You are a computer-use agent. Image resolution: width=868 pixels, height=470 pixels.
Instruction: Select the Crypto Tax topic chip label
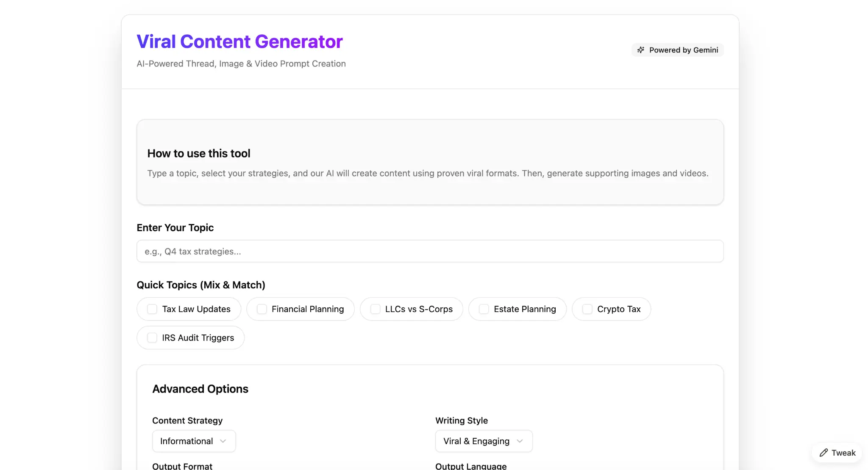click(619, 309)
